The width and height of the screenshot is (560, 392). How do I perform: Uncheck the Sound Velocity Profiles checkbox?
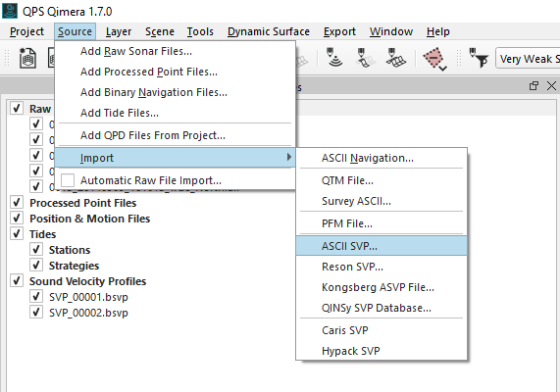[17, 280]
